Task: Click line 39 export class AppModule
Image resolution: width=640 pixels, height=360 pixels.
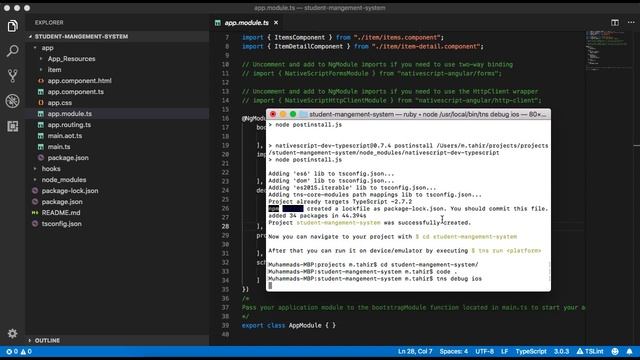Action: tap(289, 325)
